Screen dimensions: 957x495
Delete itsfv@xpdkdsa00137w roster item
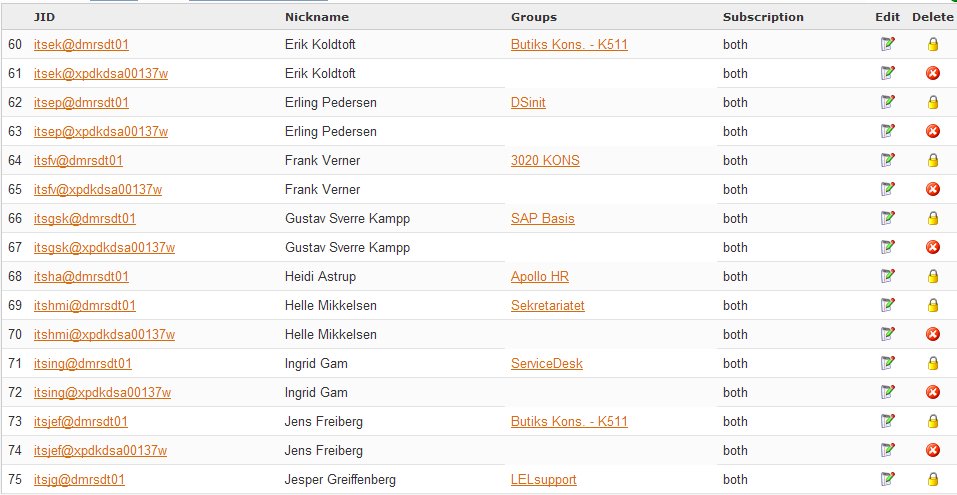coord(933,189)
